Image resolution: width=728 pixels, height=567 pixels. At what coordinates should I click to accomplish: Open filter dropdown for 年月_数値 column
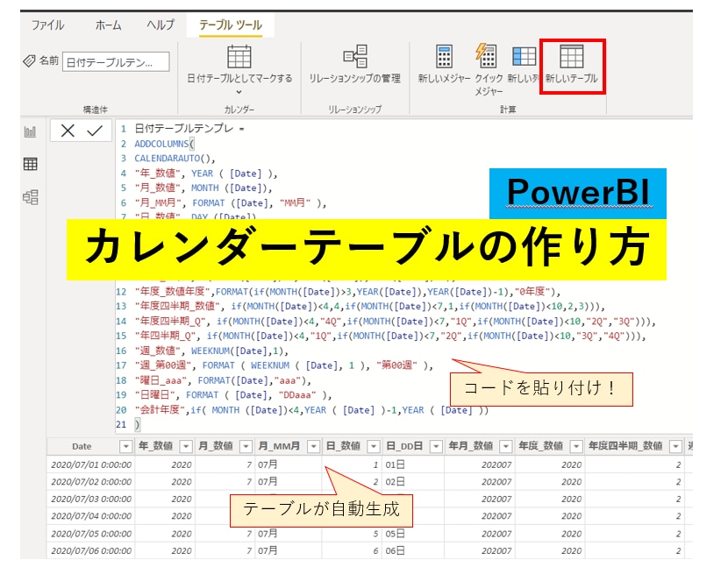pos(505,446)
